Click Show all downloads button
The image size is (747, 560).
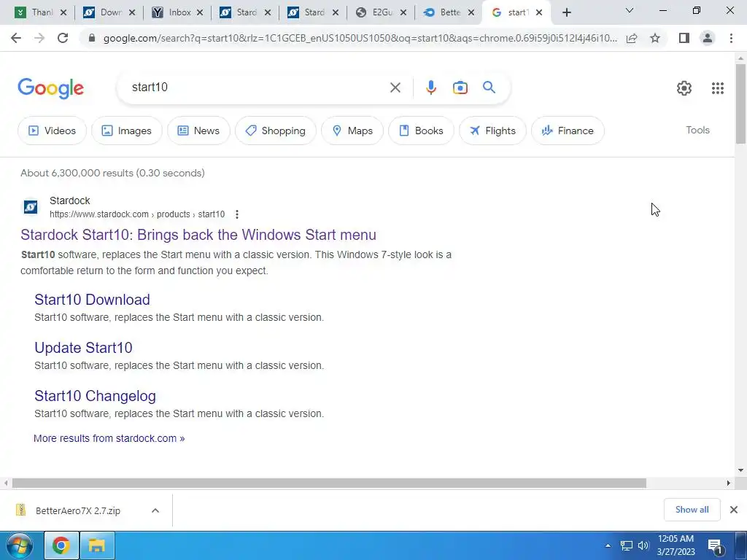click(692, 510)
